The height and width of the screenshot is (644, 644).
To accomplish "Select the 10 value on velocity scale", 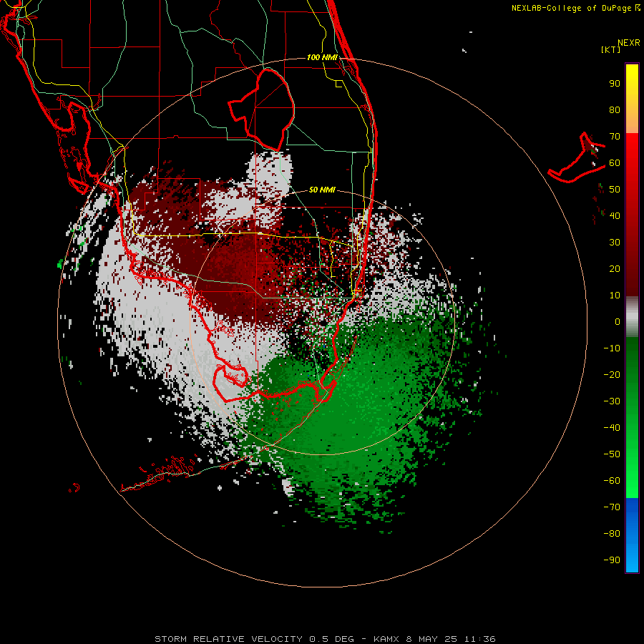I will [615, 296].
